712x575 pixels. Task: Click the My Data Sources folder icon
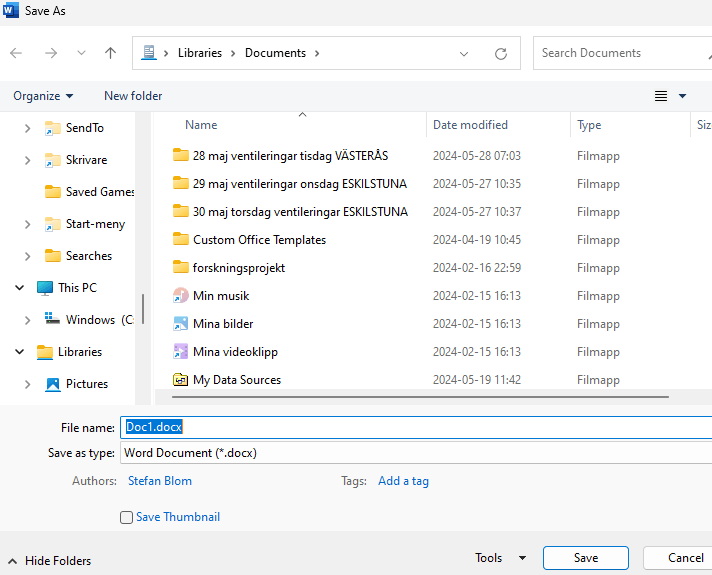pyautogui.click(x=180, y=380)
